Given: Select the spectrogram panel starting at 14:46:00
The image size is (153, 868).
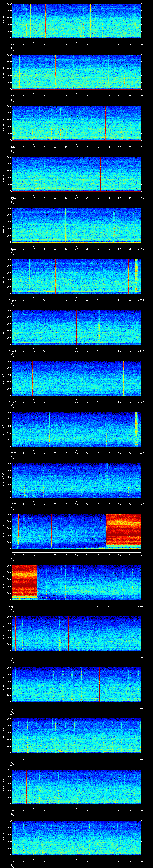Looking at the screenshot, I should (x=76, y=786).
